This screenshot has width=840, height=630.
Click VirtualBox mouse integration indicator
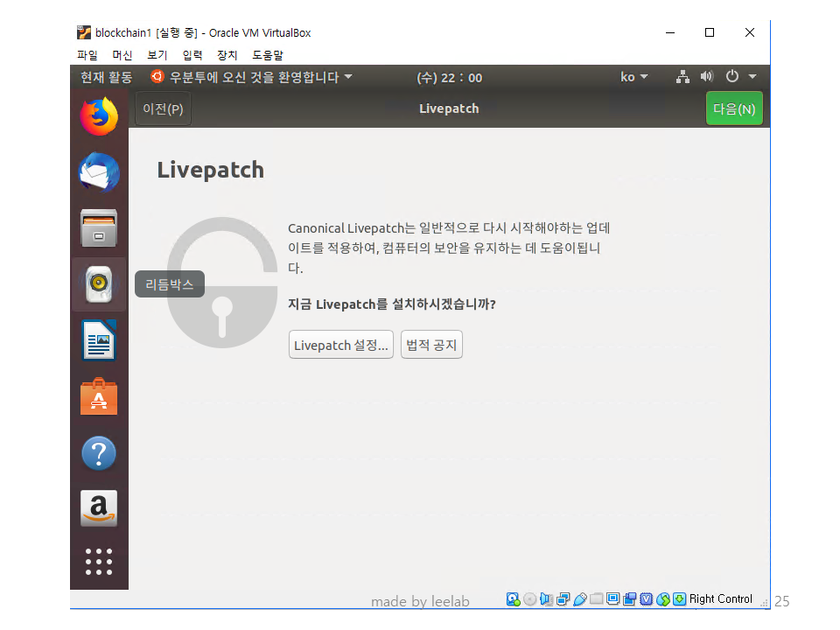[x=663, y=598]
